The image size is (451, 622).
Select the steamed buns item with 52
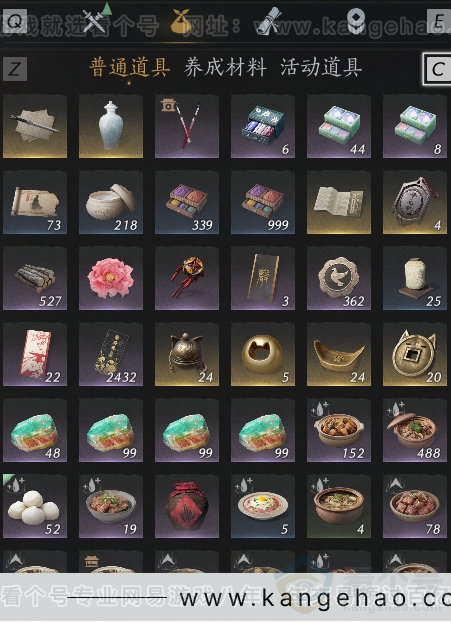point(35,506)
